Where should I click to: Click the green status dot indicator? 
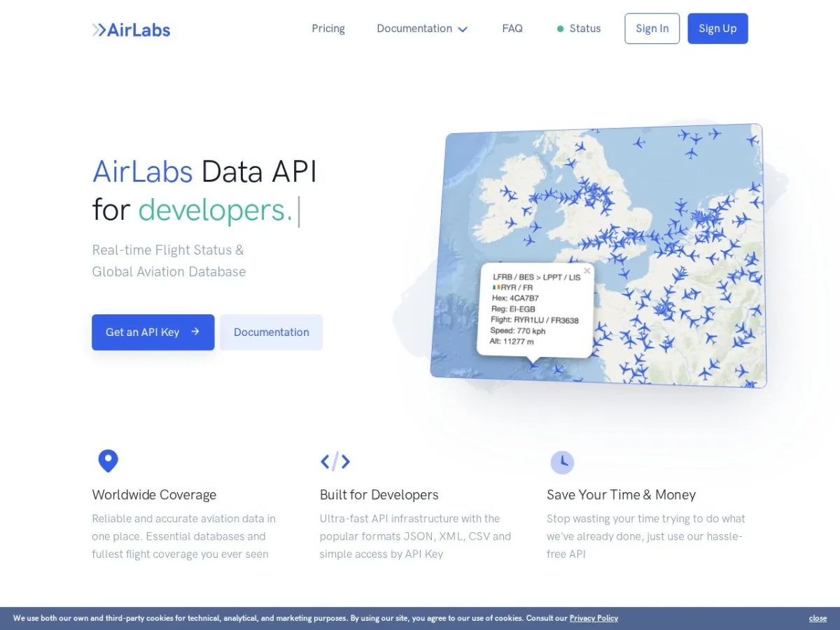click(x=560, y=29)
